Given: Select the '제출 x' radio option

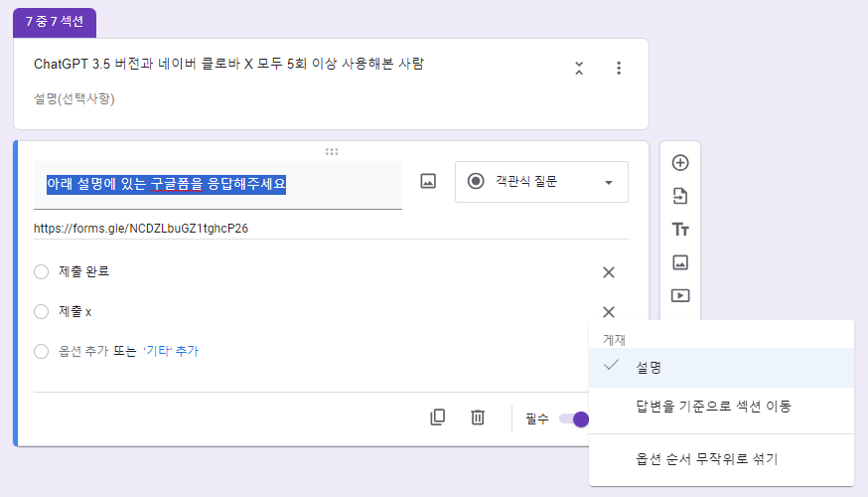Looking at the screenshot, I should click(x=41, y=311).
